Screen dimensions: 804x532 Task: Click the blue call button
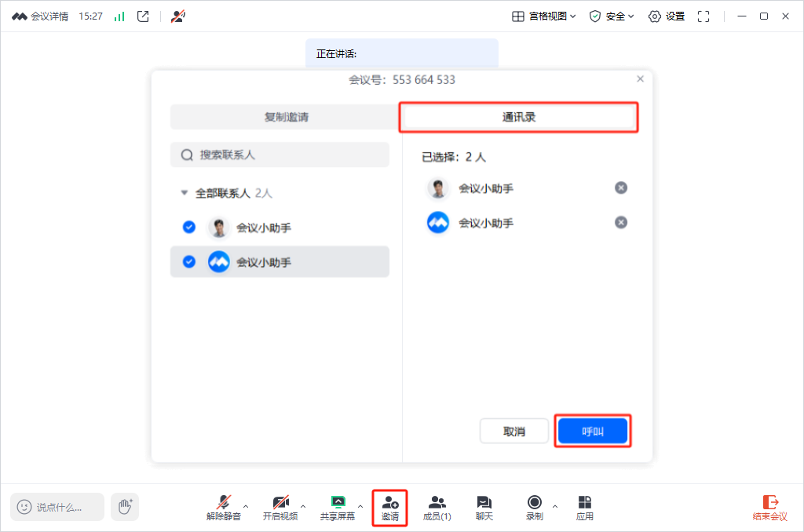tap(593, 432)
